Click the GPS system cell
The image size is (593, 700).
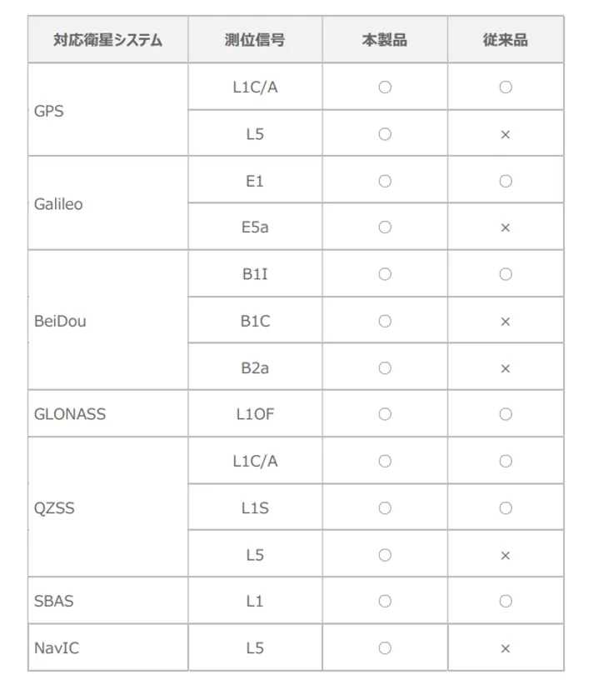pos(49,110)
